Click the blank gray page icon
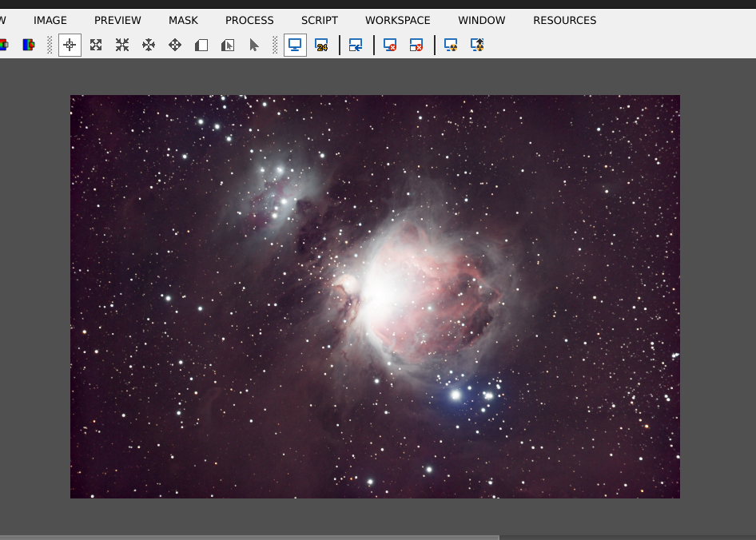756x540 pixels. (x=201, y=46)
